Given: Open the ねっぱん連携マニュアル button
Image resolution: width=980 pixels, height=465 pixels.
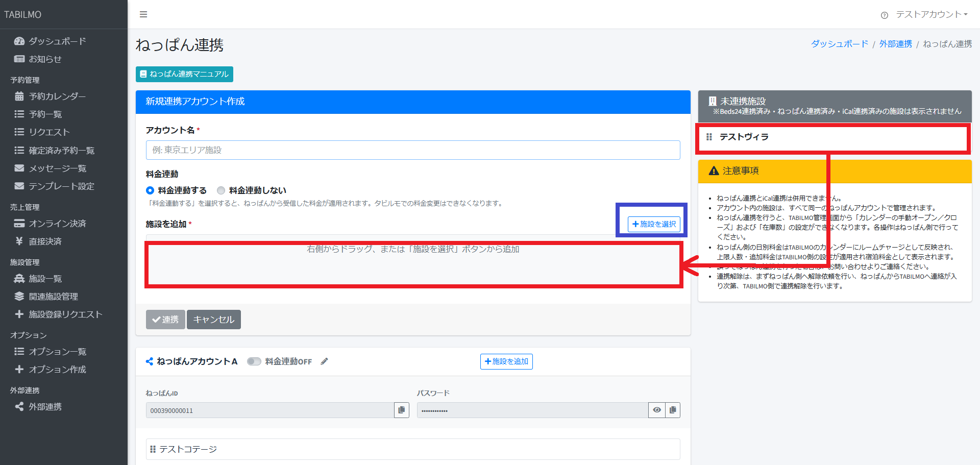Looking at the screenshot, I should click(x=184, y=74).
